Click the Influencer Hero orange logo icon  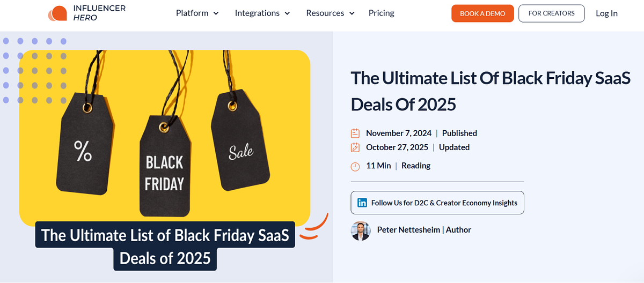pyautogui.click(x=58, y=13)
